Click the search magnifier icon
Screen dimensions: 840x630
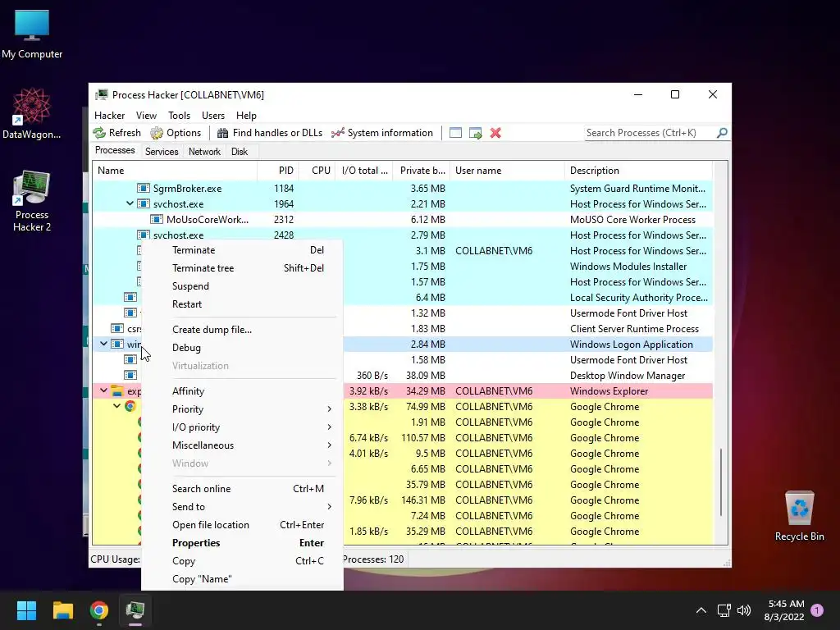722,132
